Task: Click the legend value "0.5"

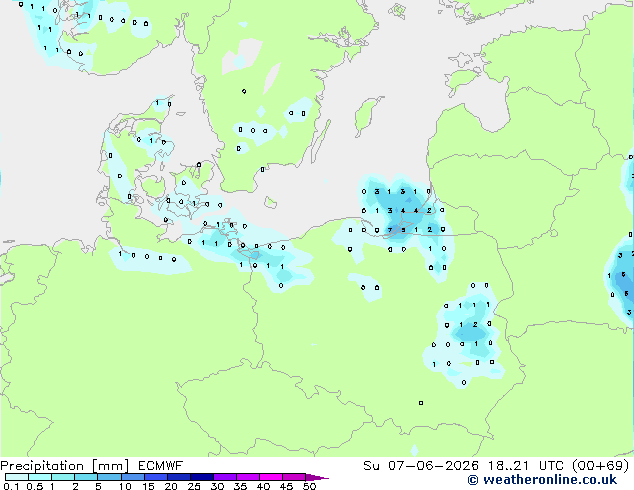Action: 34,486
